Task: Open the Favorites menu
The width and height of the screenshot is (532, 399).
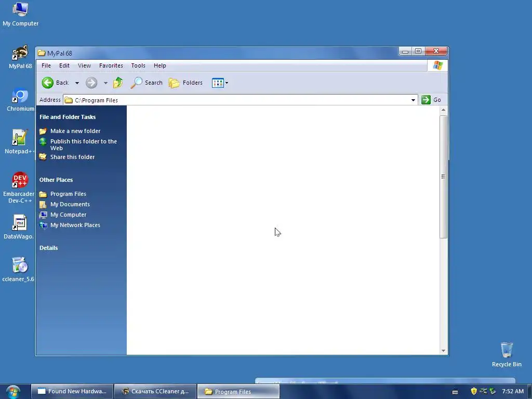Action: pyautogui.click(x=111, y=65)
